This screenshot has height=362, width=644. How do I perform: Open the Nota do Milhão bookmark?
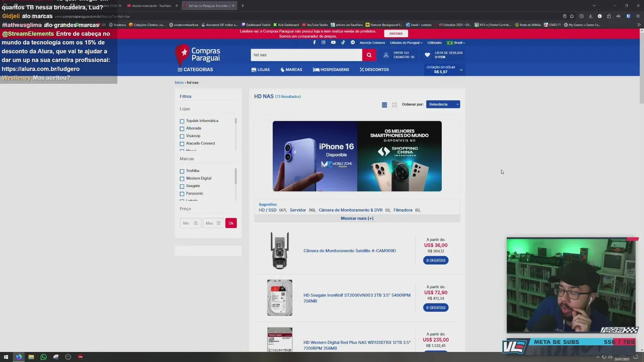point(528,25)
